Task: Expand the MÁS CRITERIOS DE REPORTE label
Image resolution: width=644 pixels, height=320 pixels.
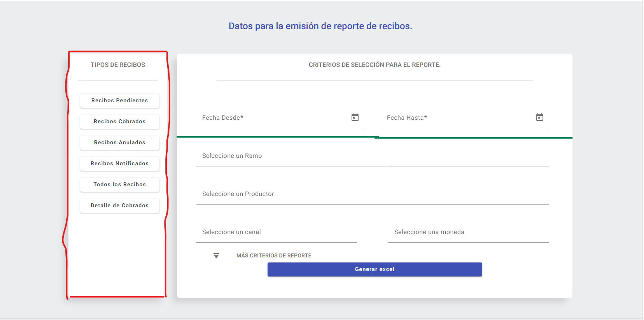Action: tap(274, 256)
